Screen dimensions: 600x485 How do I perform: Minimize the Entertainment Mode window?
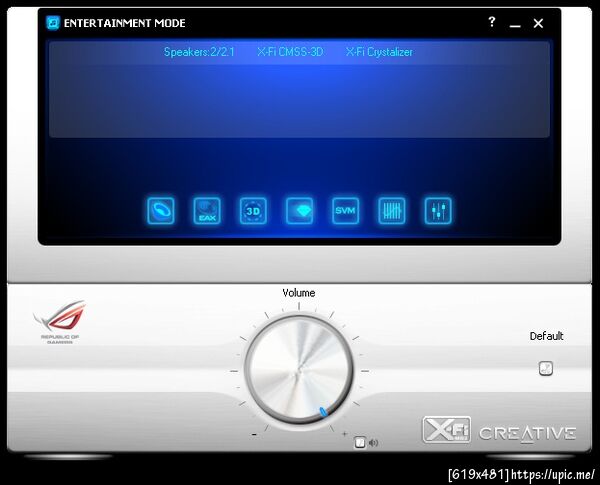(515, 24)
